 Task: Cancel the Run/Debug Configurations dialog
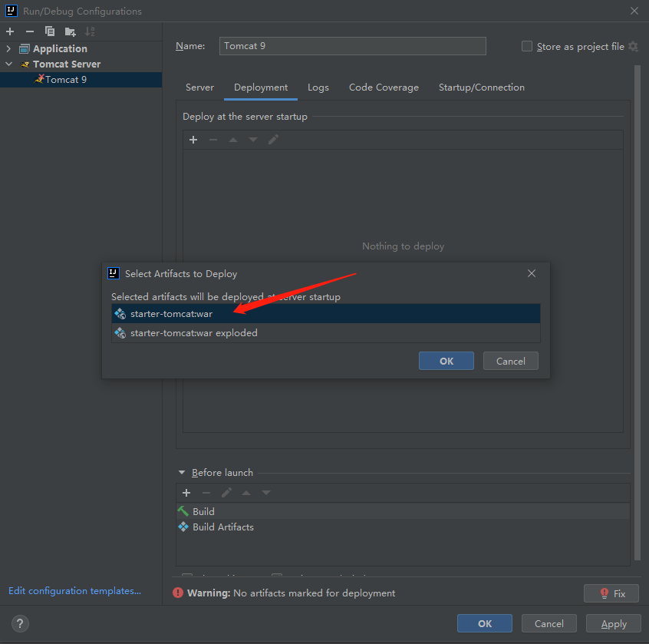click(549, 624)
